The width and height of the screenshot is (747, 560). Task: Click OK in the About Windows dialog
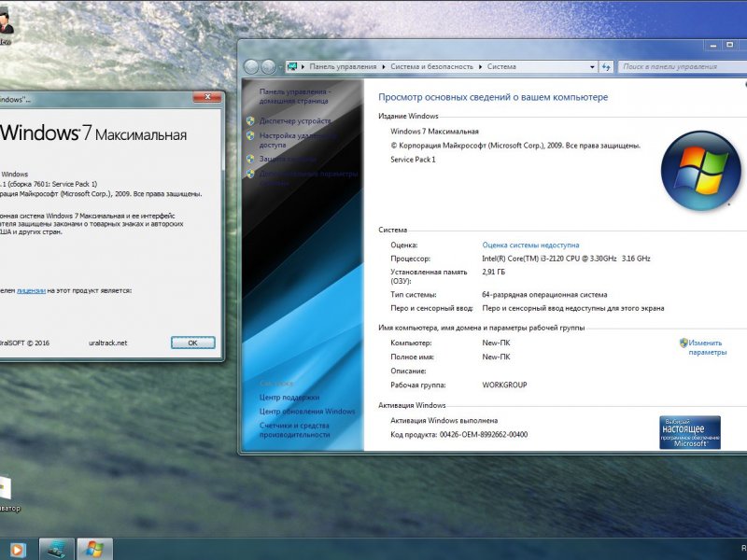point(193,343)
